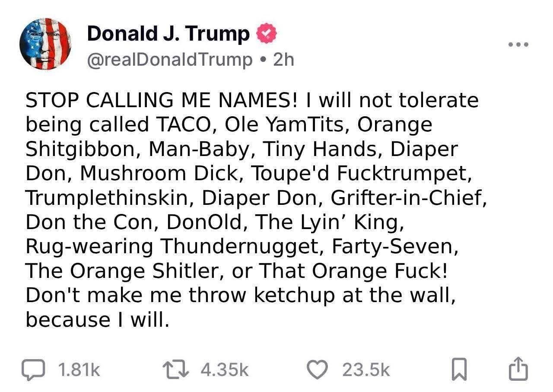Click the closing line "because I will."
This screenshot has width=553, height=392.
(96, 319)
